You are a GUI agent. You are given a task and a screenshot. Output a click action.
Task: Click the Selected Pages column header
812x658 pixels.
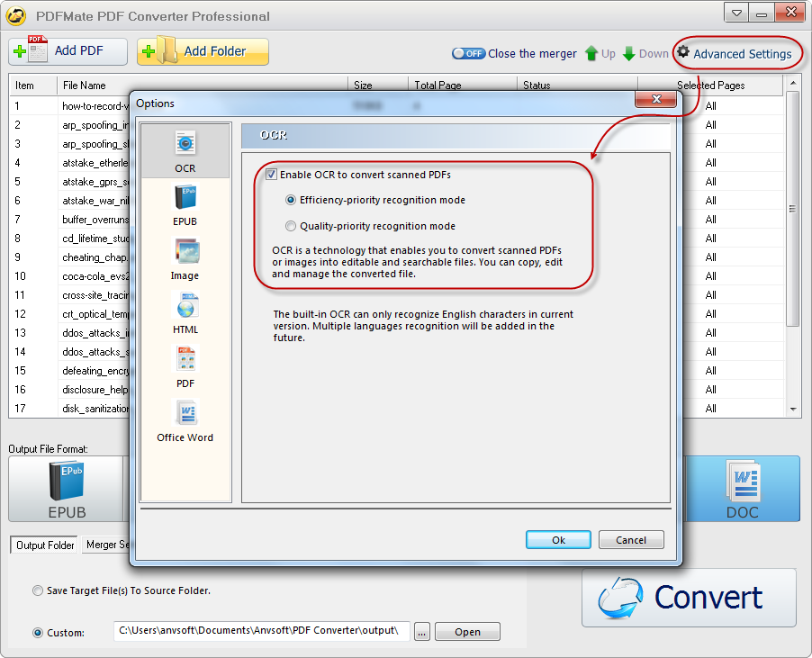[x=710, y=86]
